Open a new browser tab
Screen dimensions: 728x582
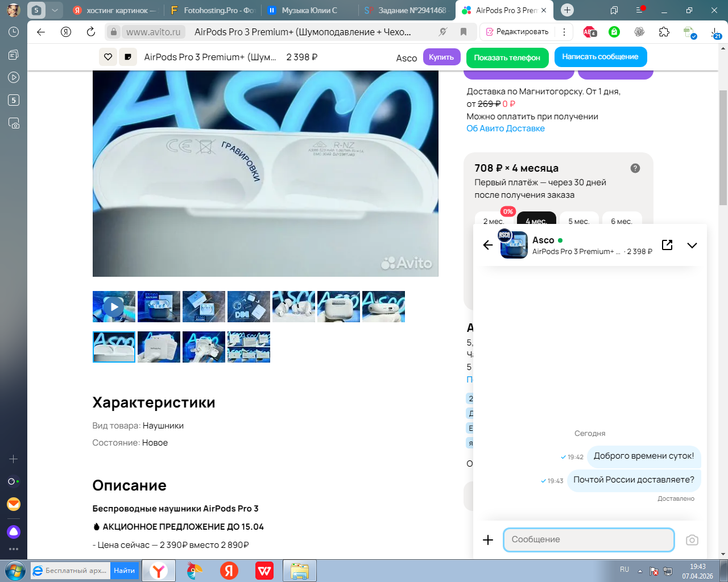click(567, 10)
